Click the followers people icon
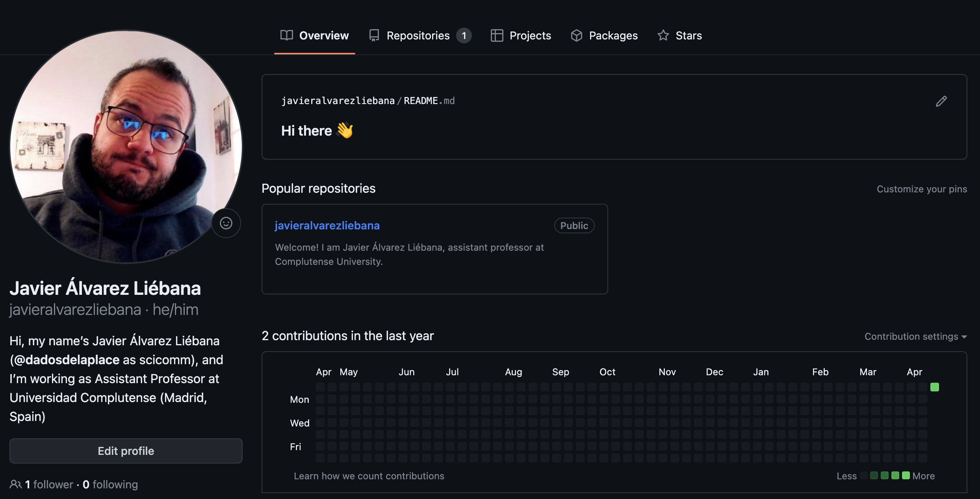Screen dimensions: 980x499 point(15,484)
